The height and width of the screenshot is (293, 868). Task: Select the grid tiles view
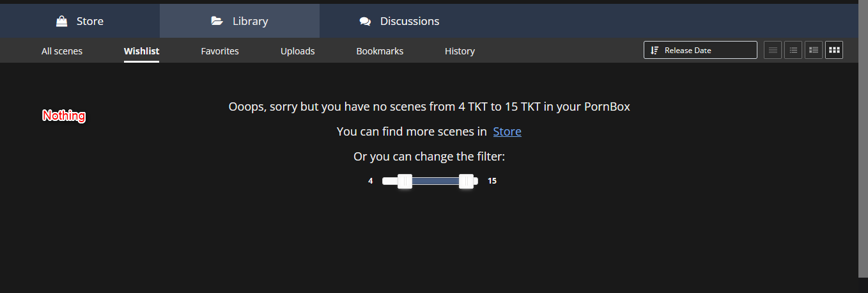834,50
